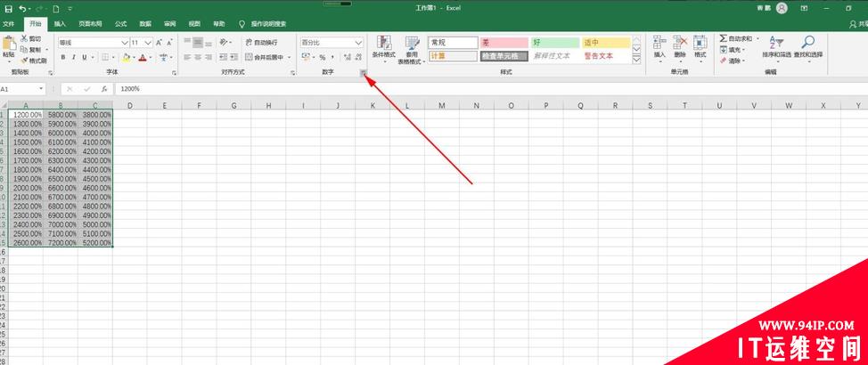The width and height of the screenshot is (868, 365).
Task: Apply the 适中 (Neutral) yellow cell style
Action: click(606, 43)
